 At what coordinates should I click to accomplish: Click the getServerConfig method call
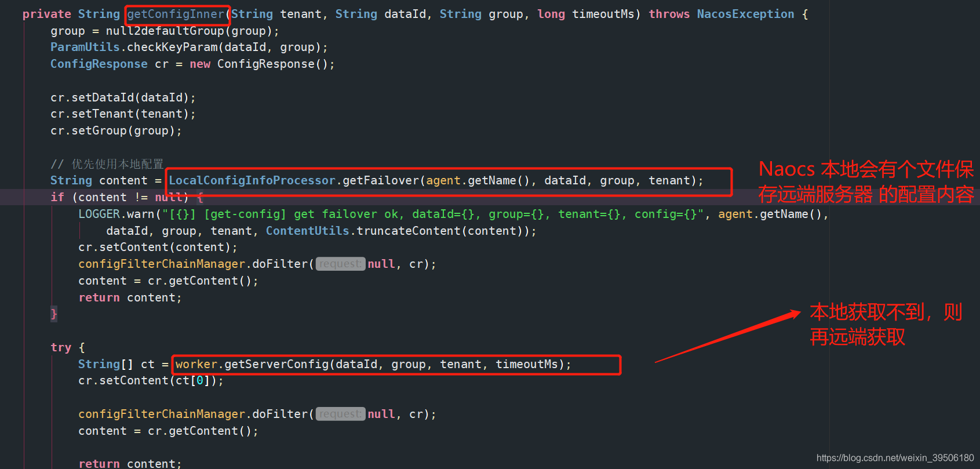pos(276,364)
